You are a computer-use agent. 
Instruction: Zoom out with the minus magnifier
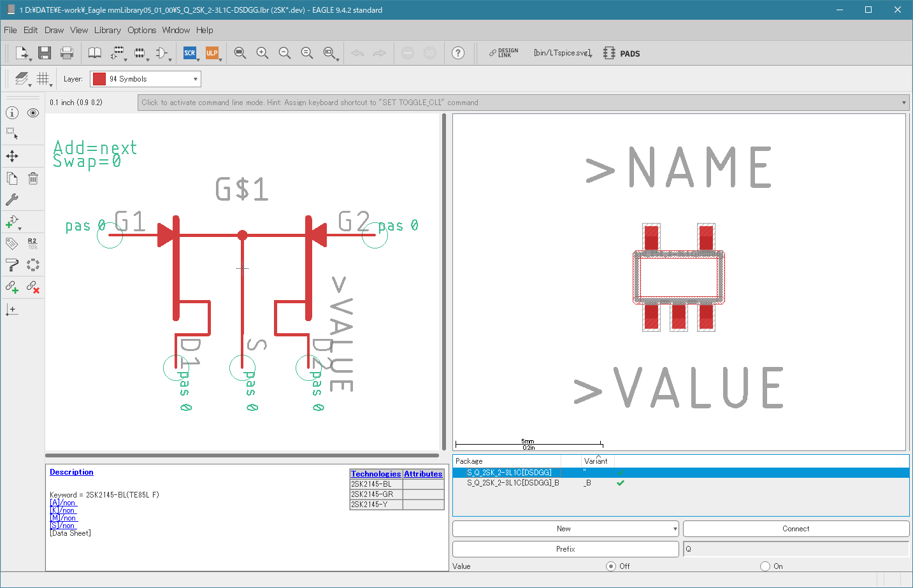[x=284, y=53]
